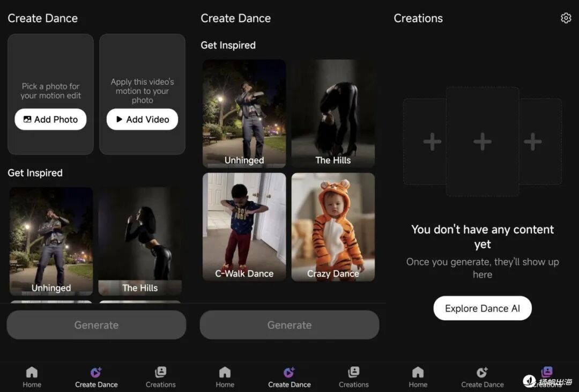Select the Crazy Dance tiger baby template
The image size is (579, 392).
pyautogui.click(x=333, y=227)
